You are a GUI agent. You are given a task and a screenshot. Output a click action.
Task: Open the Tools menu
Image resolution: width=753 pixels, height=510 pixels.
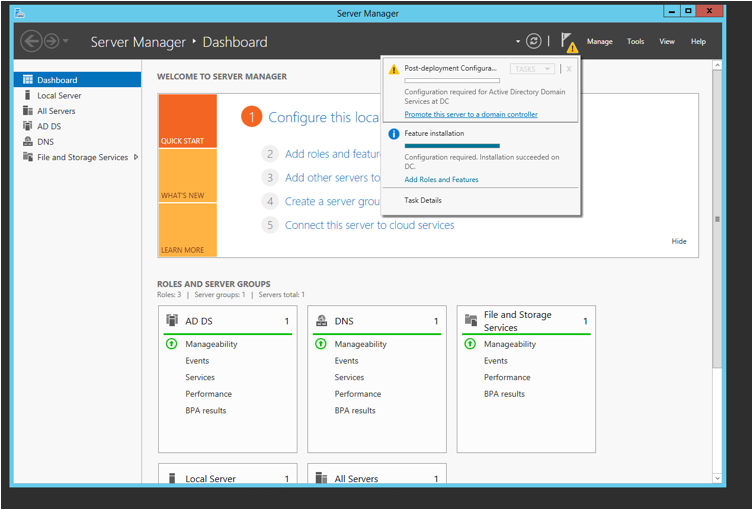(x=635, y=41)
